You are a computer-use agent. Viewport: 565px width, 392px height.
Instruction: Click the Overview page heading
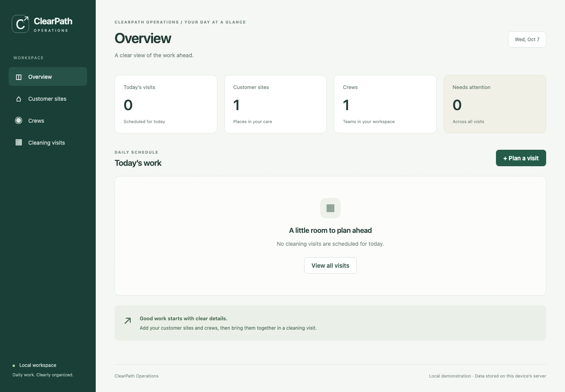143,38
